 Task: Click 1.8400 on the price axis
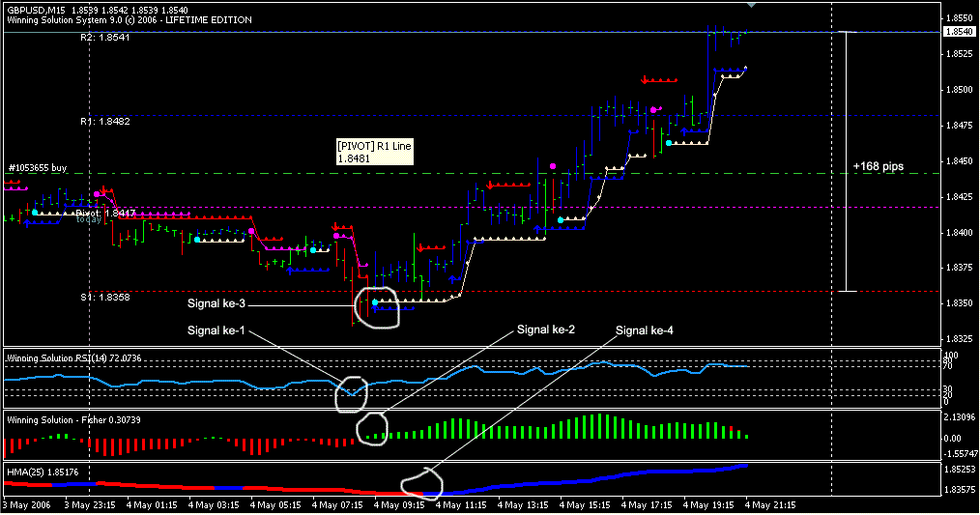pyautogui.click(x=959, y=233)
